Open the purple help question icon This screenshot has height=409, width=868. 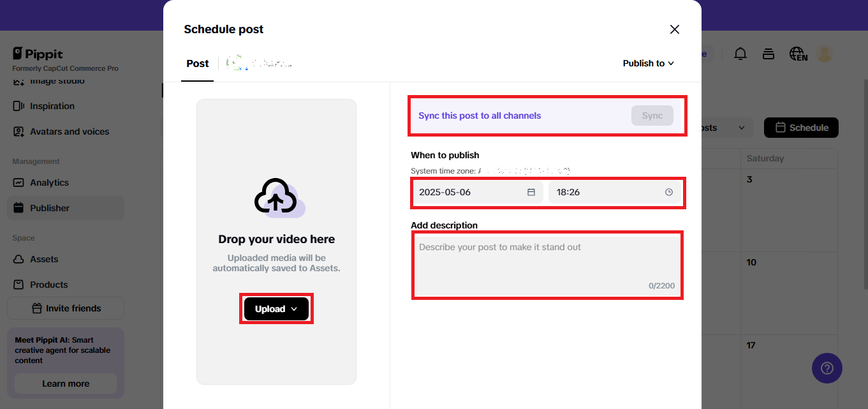(x=827, y=368)
